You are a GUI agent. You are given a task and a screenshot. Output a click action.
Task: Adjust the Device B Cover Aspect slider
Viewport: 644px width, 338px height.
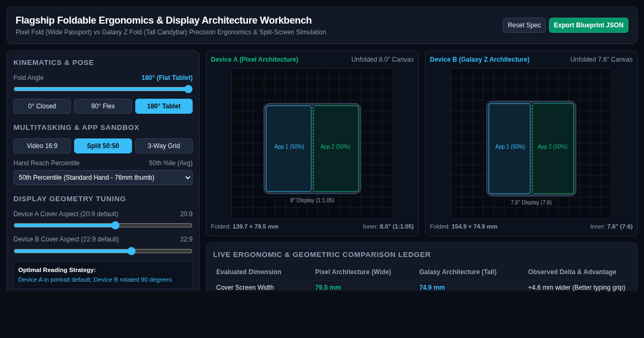tap(103, 251)
